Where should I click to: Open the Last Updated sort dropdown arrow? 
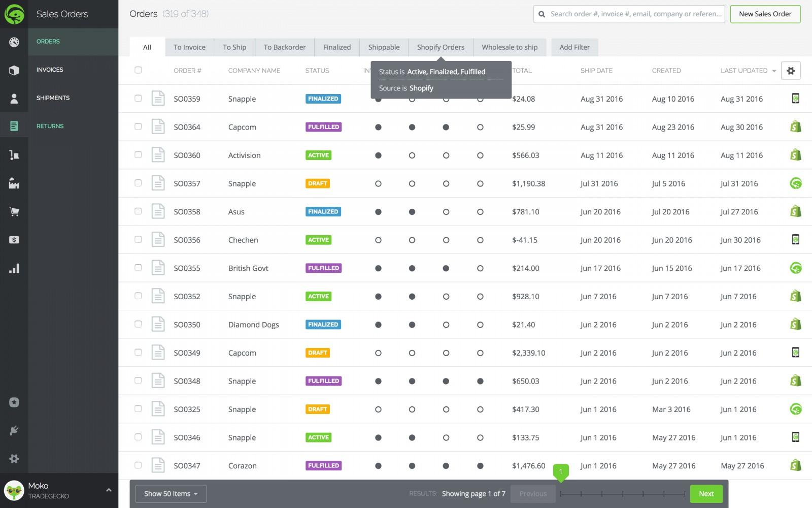[773, 71]
